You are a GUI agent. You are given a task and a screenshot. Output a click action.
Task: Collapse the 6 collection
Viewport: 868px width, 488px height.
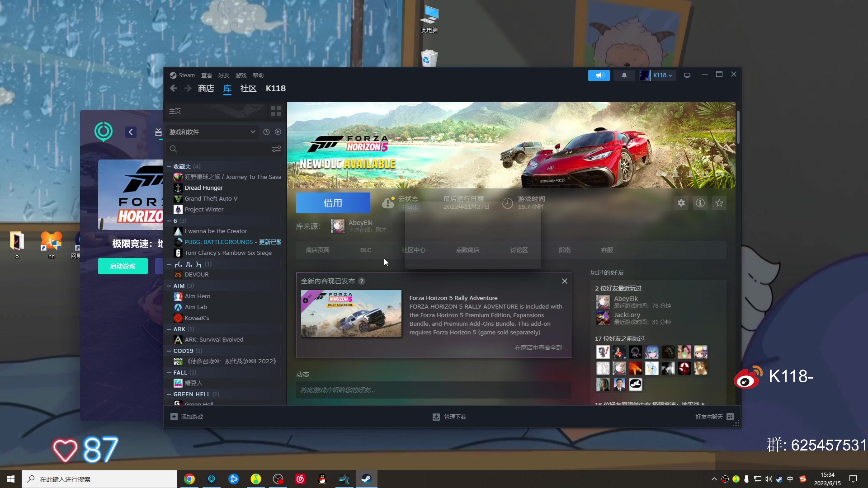(169, 221)
